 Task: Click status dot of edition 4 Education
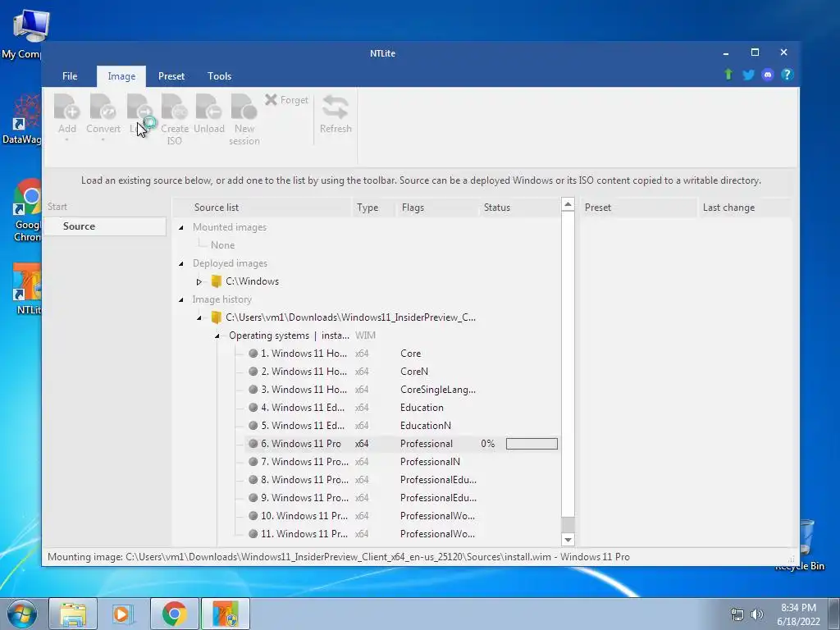pyautogui.click(x=253, y=408)
